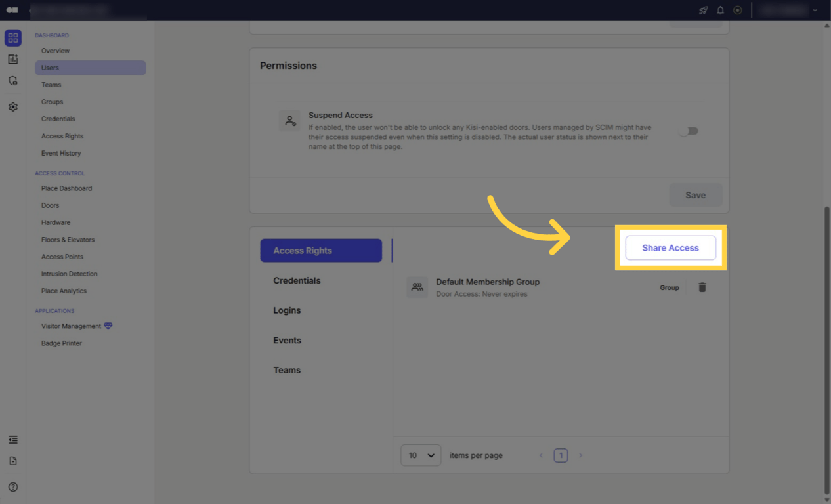Image resolution: width=831 pixels, height=504 pixels.
Task: Save the Permissions settings
Action: point(696,195)
